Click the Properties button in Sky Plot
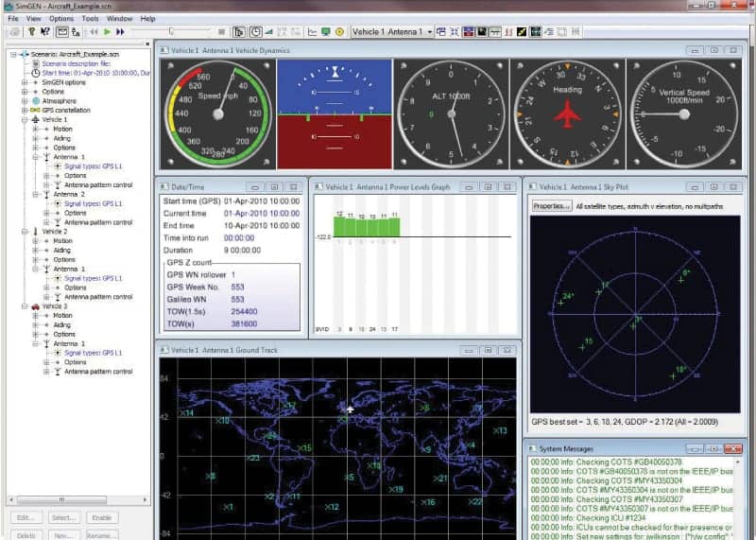This screenshot has width=756, height=540. [x=552, y=206]
